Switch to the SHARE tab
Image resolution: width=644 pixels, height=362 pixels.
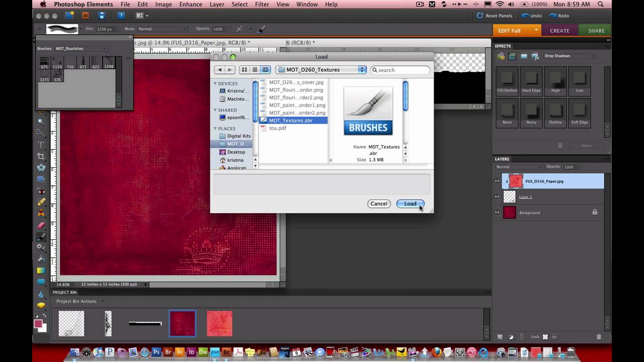(x=596, y=31)
